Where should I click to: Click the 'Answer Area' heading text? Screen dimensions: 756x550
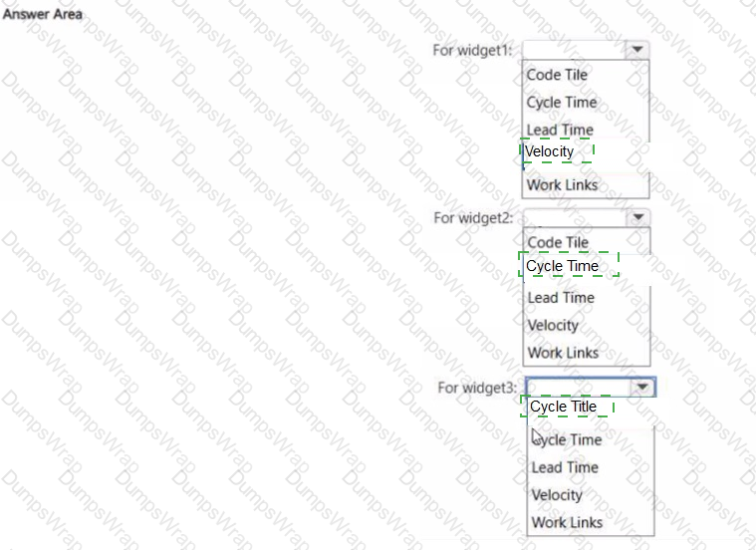[43, 14]
